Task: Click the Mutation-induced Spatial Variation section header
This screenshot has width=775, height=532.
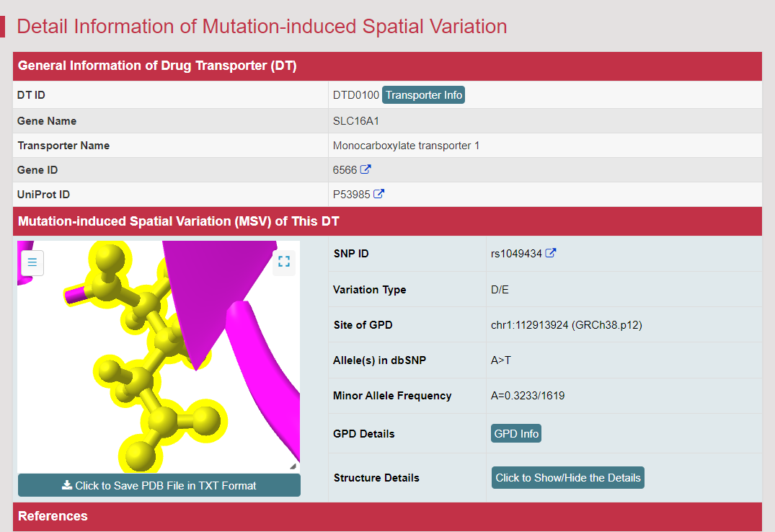Action: tap(178, 221)
